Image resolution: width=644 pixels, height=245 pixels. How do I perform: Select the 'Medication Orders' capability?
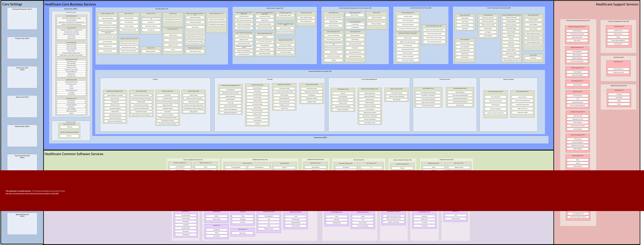(x=173, y=35)
